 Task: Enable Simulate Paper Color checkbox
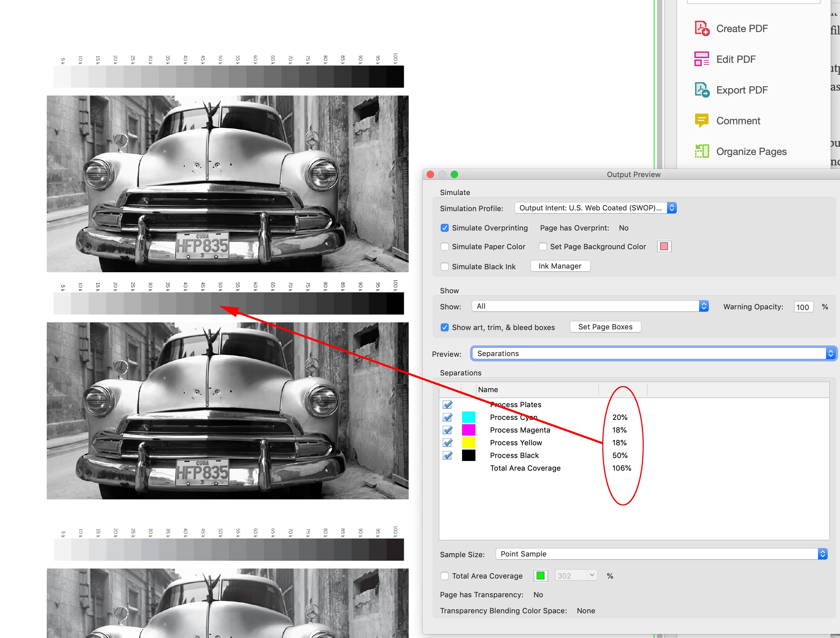coord(444,247)
